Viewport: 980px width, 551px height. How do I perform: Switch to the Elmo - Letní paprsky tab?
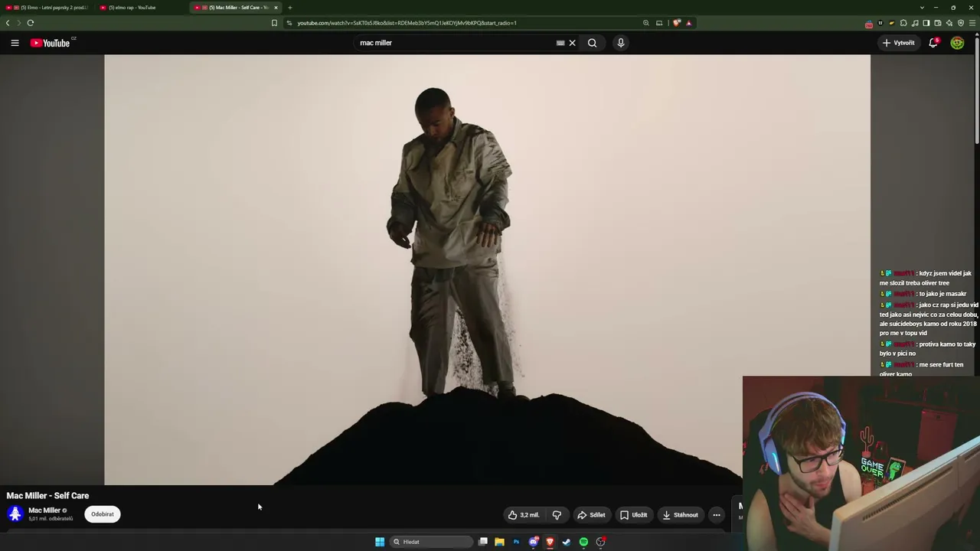[x=47, y=8]
